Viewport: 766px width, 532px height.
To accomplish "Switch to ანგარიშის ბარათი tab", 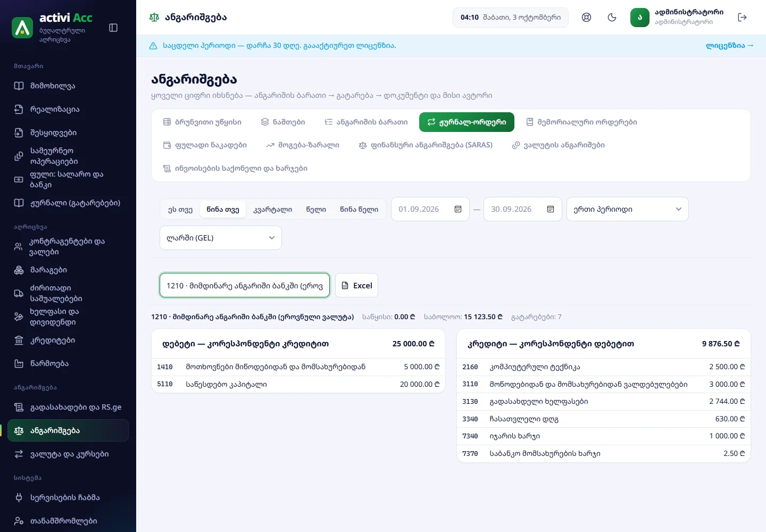I will pyautogui.click(x=366, y=122).
